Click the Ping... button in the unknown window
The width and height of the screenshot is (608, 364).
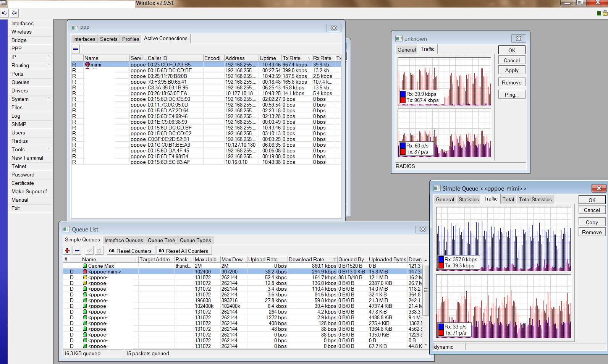511,95
